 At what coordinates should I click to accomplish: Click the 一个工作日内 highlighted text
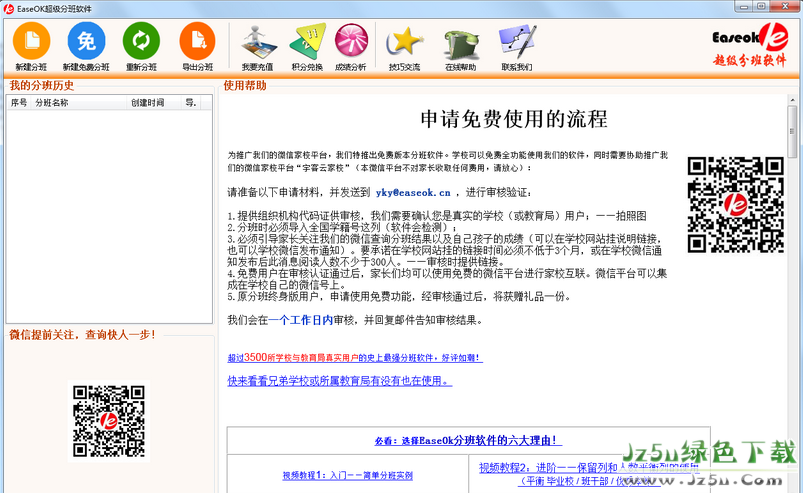tap(300, 320)
